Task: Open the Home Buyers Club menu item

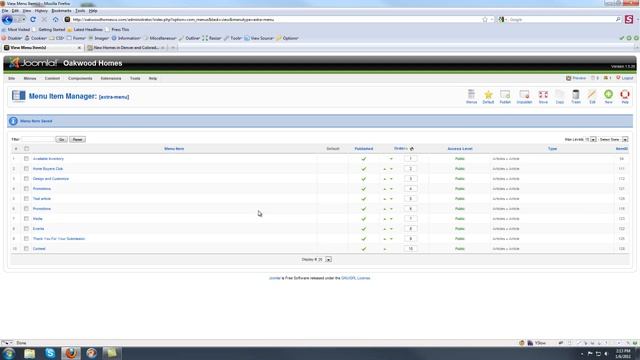Action: pyautogui.click(x=48, y=169)
